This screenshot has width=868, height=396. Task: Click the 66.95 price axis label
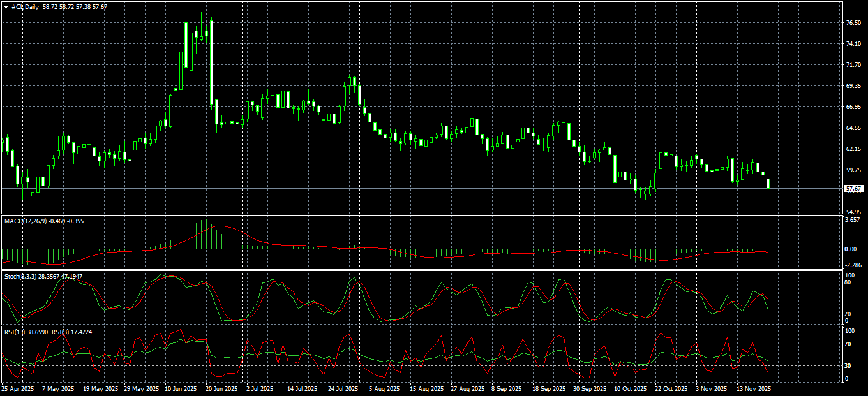(x=853, y=106)
